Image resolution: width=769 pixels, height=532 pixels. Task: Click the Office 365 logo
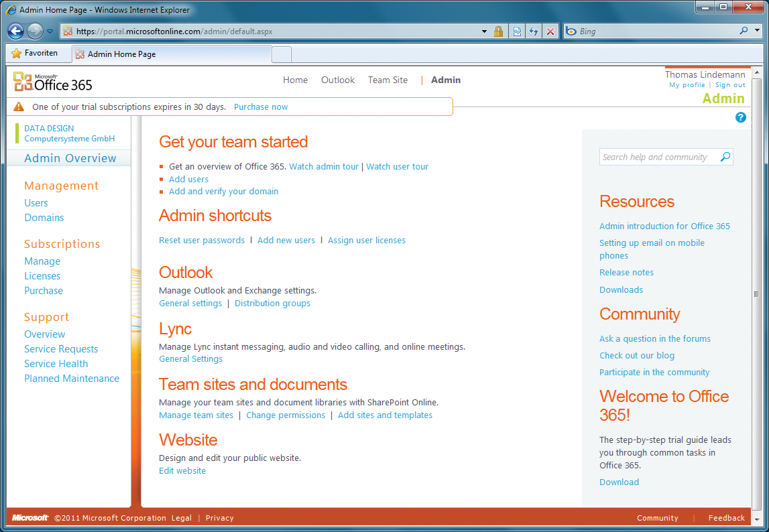52,82
